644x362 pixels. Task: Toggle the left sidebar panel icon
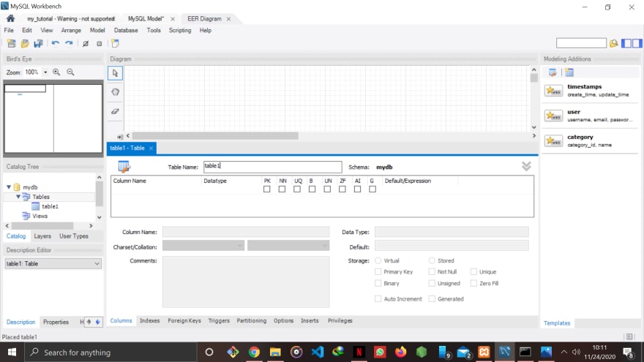pyautogui.click(x=626, y=43)
